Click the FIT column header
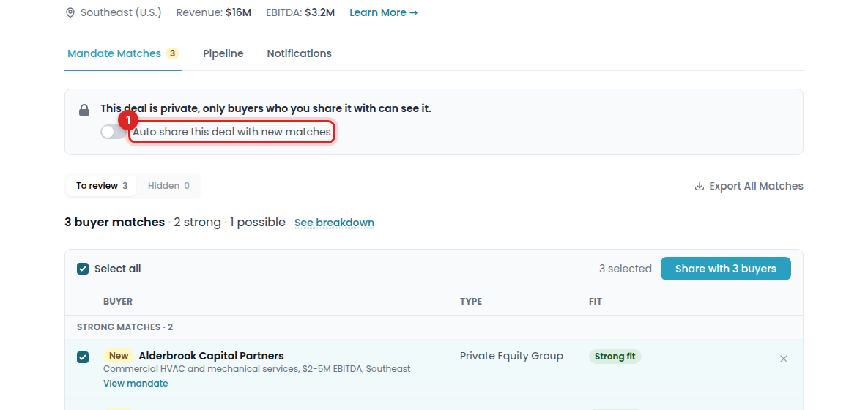The width and height of the screenshot is (868, 410). 595,302
